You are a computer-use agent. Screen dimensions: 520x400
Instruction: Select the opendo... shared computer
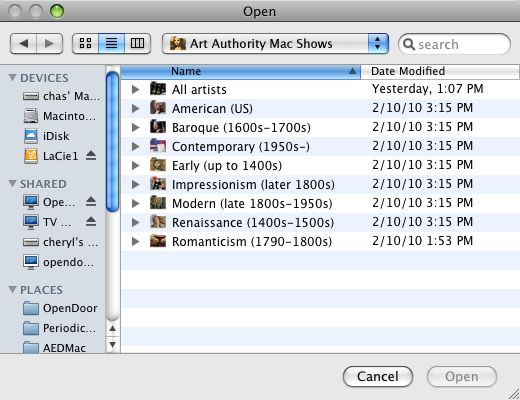[59, 262]
